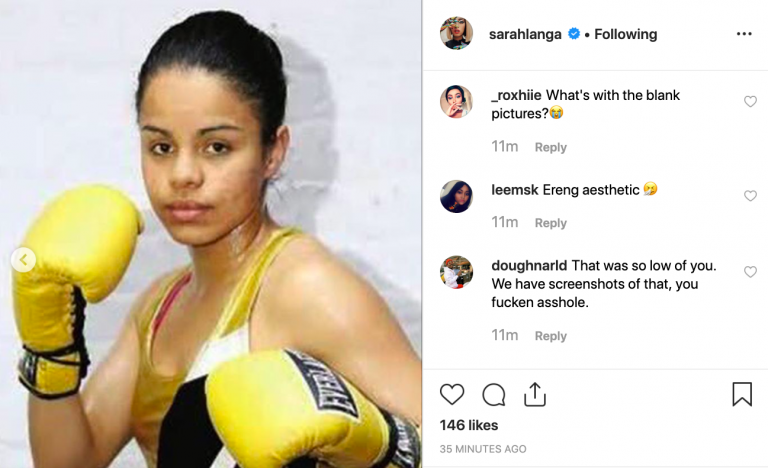
Task: Like leemsk's Ereng aesthetic comment
Action: pos(750,196)
